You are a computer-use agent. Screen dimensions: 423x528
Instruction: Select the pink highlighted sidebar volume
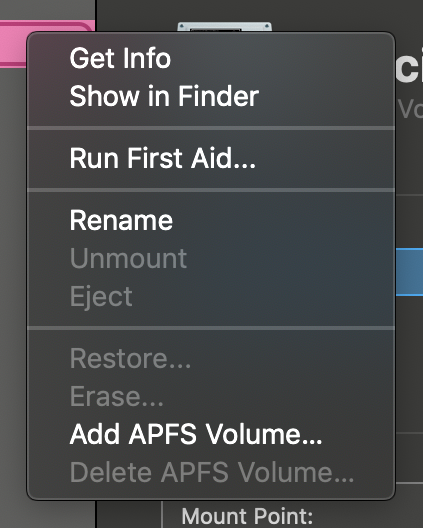coord(13,44)
